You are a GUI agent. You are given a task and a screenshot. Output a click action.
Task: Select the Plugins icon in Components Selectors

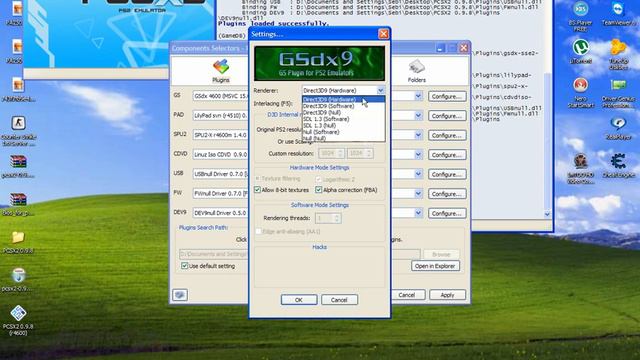click(221, 71)
